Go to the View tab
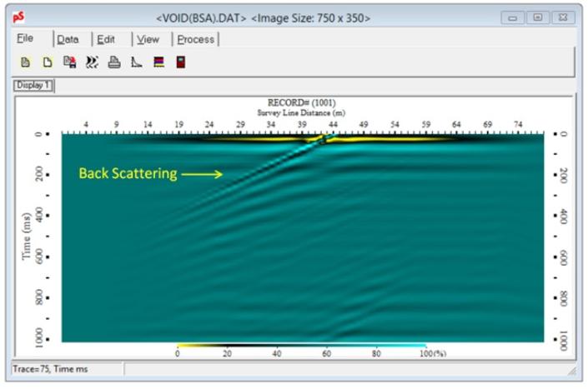The image size is (588, 389). 148,39
